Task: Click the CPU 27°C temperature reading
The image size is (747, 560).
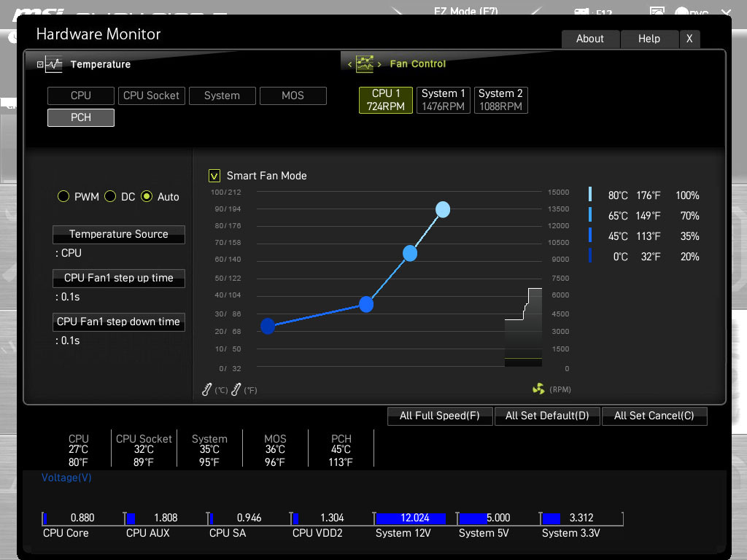Action: coord(78,449)
